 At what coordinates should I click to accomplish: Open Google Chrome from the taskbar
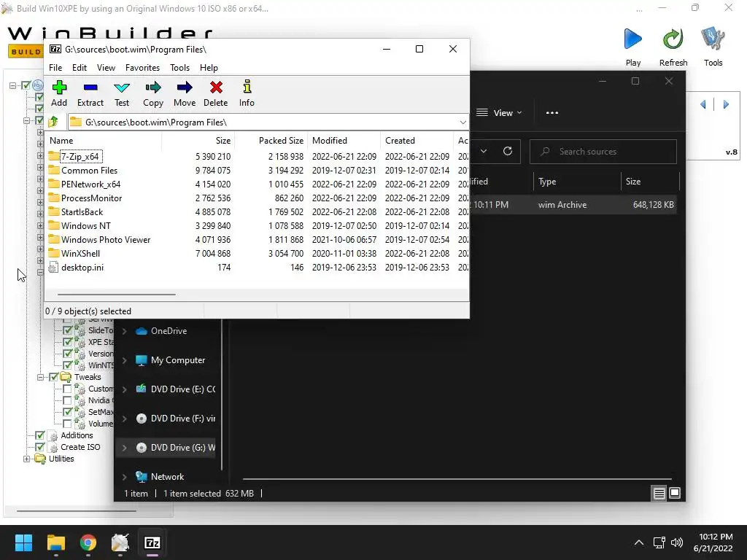88,542
